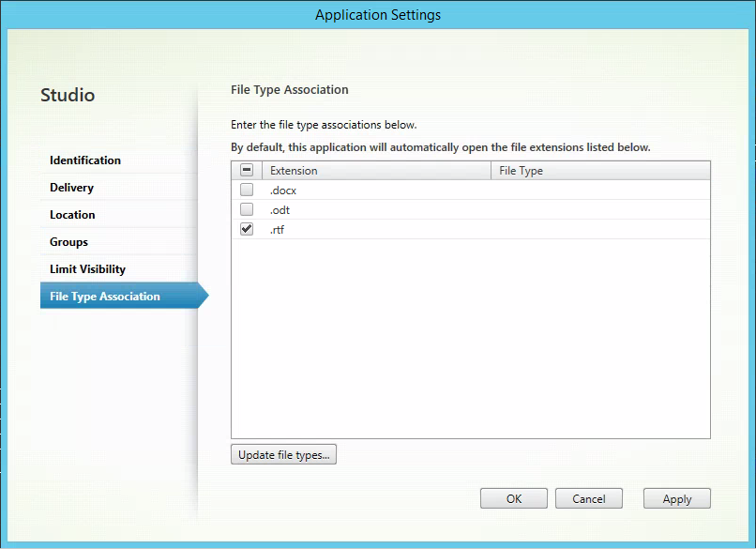Enable the .docx extension checkbox
This screenshot has height=549, width=756.
click(x=247, y=191)
